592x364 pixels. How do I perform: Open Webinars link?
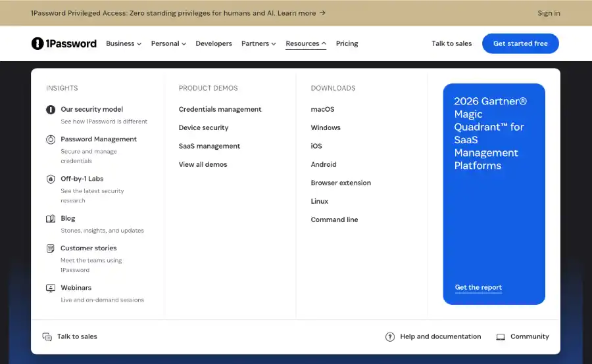pos(76,288)
